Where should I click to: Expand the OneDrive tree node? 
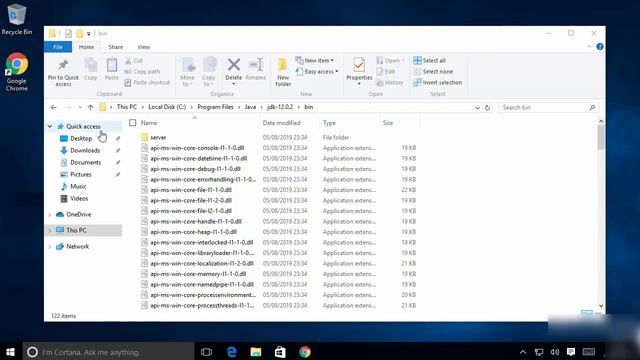coord(50,214)
